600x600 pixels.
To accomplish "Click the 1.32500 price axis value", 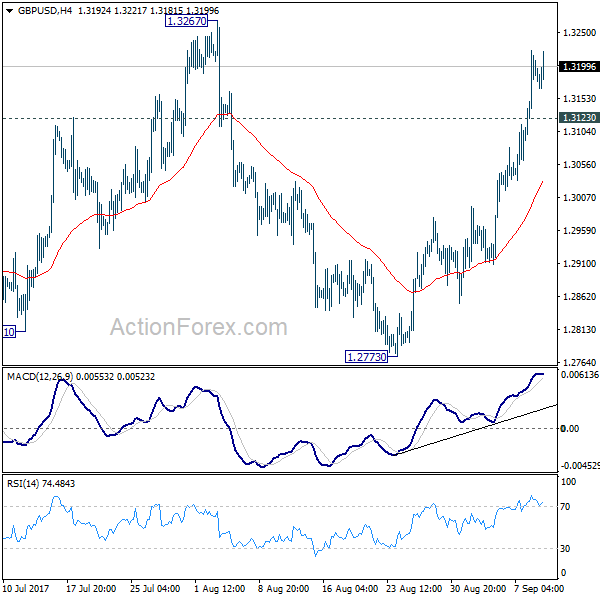I will pyautogui.click(x=579, y=33).
